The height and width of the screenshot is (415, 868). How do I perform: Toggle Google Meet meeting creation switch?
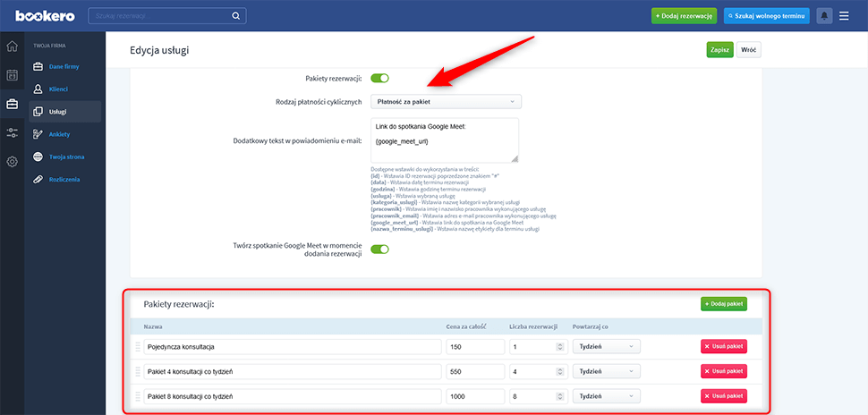point(379,249)
